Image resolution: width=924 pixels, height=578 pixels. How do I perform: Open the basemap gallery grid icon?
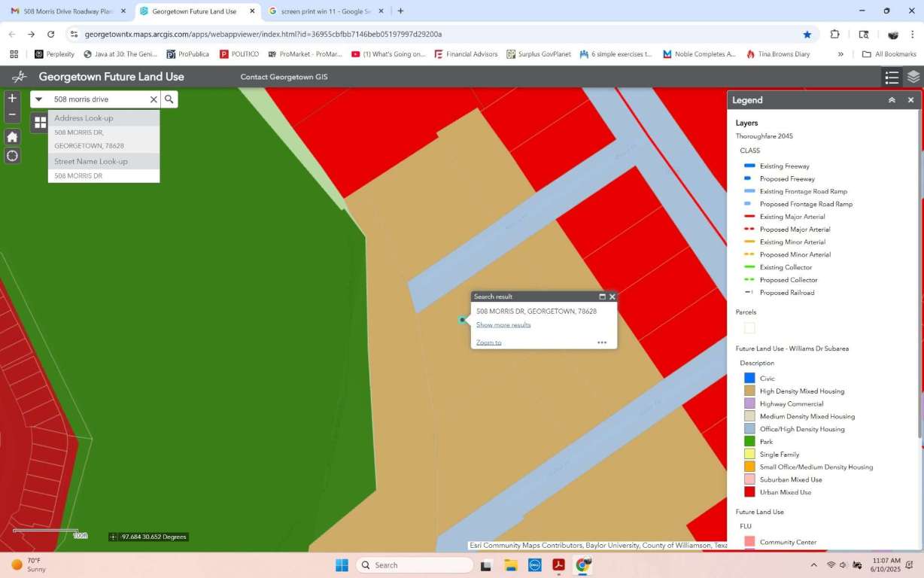point(40,123)
